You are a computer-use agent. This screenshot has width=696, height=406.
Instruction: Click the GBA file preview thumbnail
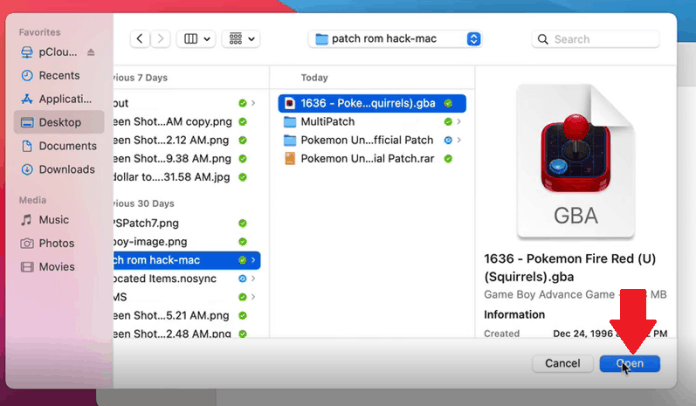point(576,161)
